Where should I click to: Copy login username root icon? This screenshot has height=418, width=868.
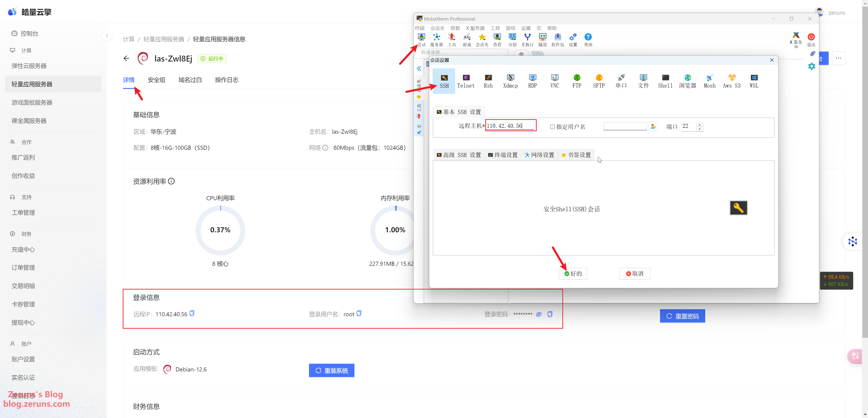[x=359, y=313]
